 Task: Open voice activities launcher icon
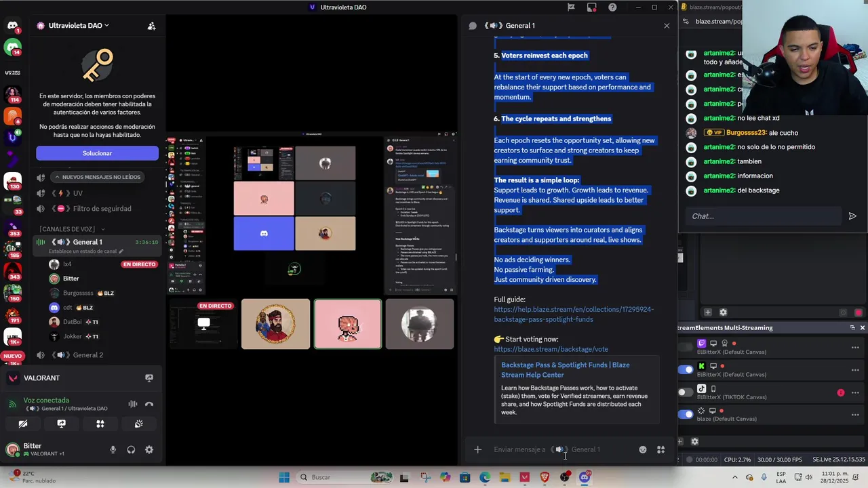coord(100,424)
